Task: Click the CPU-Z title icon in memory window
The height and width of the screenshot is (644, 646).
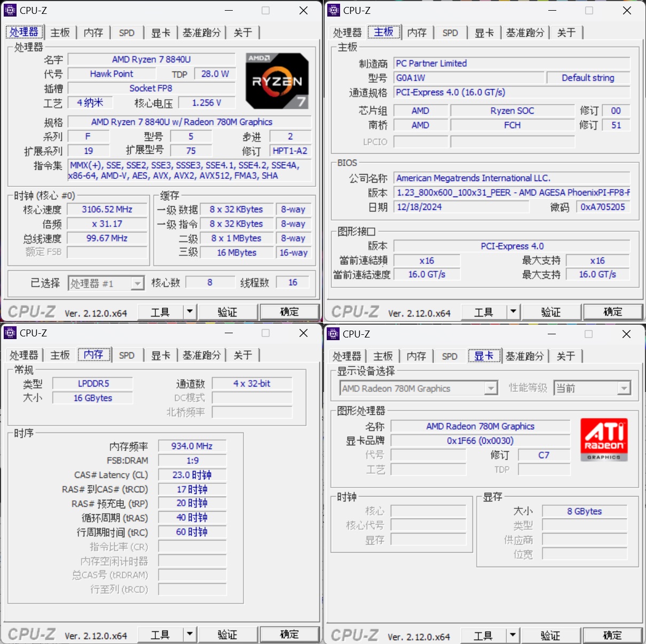Action: [10, 333]
